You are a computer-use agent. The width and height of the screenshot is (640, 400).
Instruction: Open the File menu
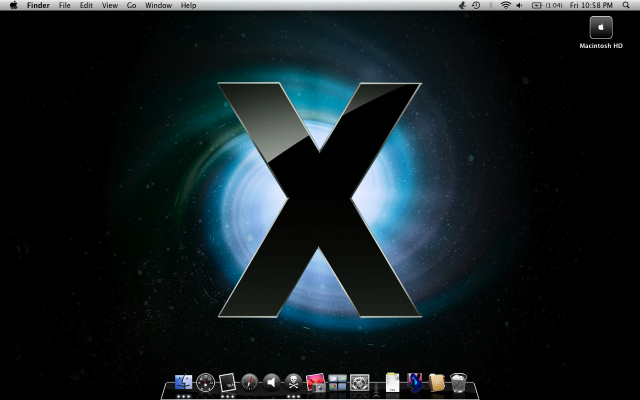tap(64, 5)
